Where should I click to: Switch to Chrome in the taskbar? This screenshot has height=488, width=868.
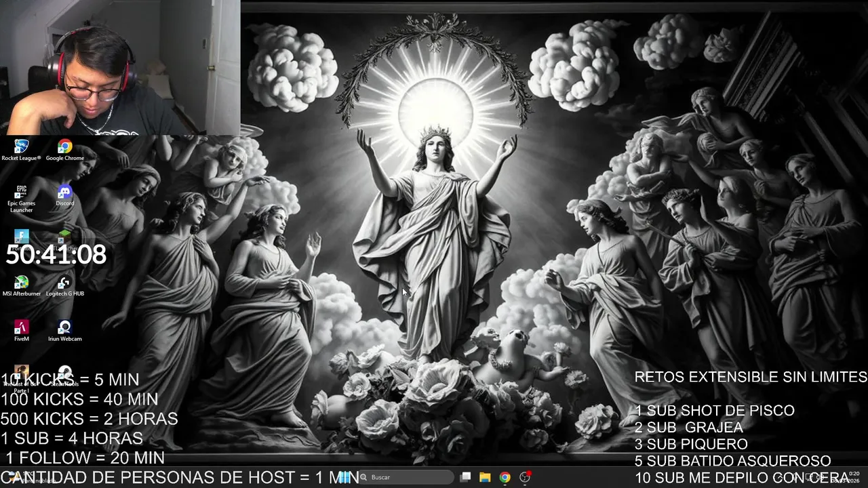pos(505,477)
